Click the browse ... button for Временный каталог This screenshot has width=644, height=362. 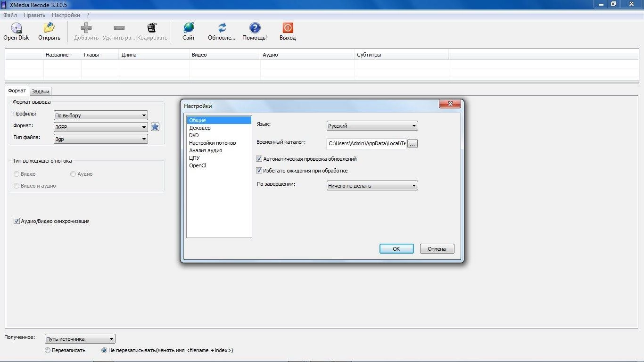(x=413, y=144)
